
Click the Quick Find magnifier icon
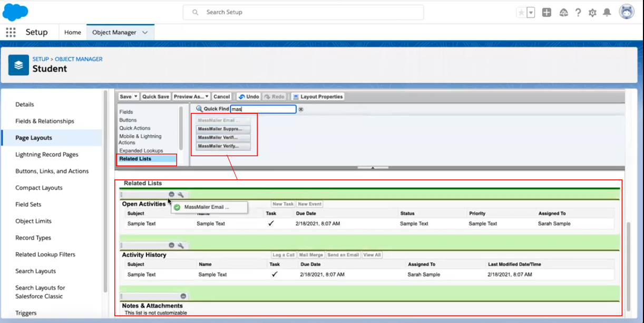point(199,109)
